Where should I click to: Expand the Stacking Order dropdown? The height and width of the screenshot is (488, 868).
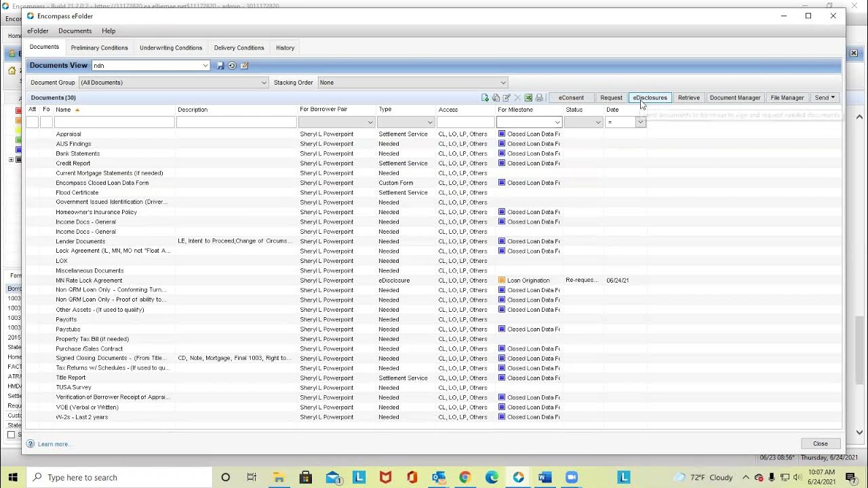[503, 83]
